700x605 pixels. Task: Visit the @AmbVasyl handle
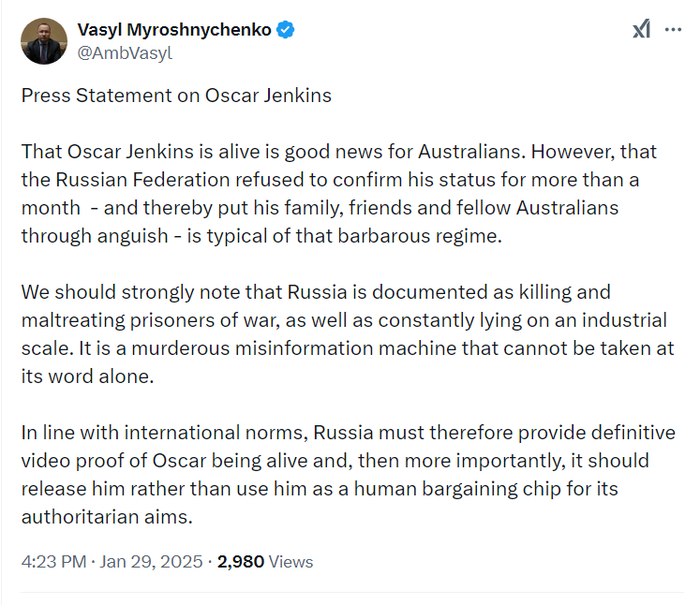pos(125,52)
